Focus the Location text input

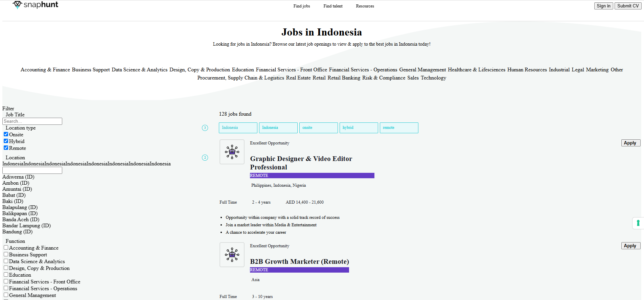pos(32,170)
